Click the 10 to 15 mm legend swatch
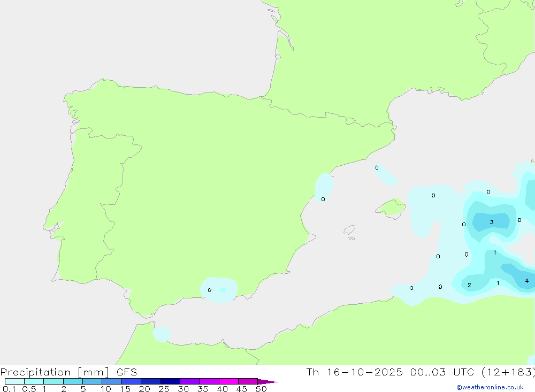 pyautogui.click(x=112, y=381)
